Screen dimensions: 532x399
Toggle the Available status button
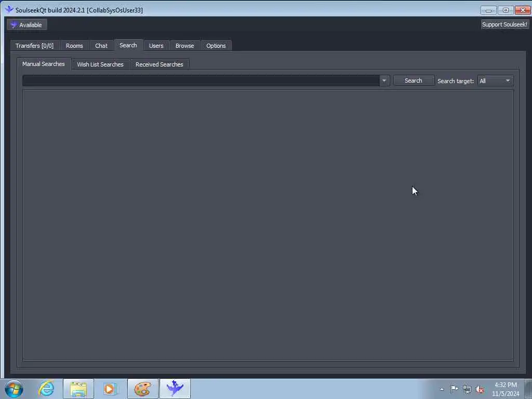(27, 25)
